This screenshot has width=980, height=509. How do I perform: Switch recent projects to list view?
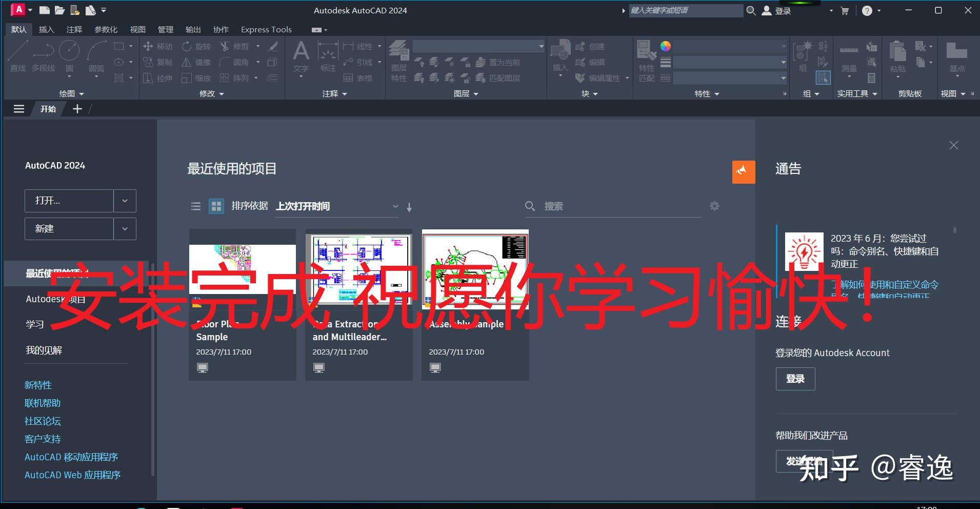point(195,206)
